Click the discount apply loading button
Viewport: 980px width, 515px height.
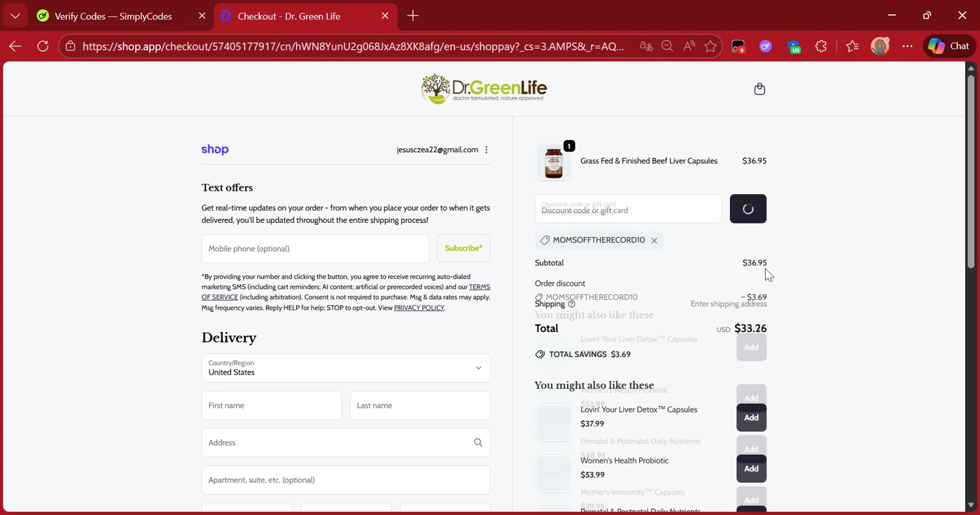748,209
